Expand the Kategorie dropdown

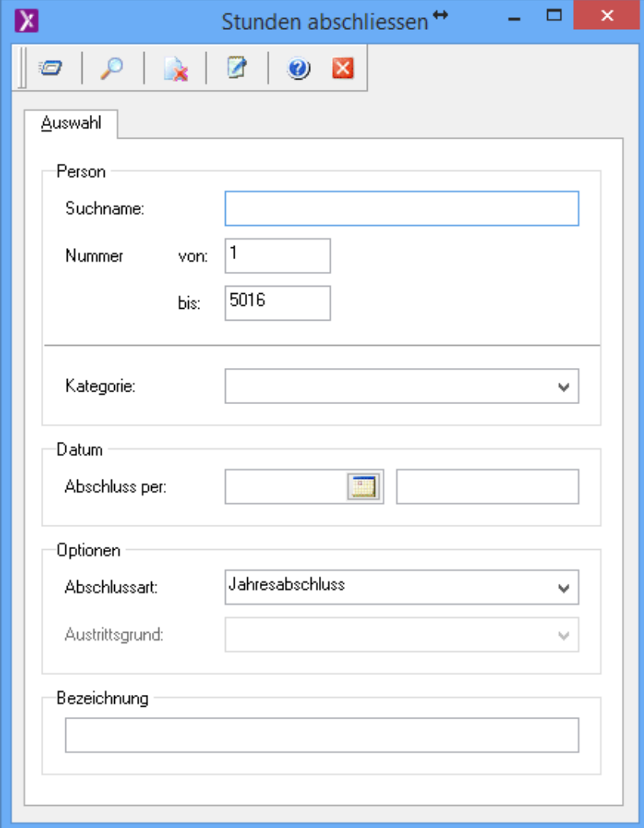pos(562,387)
